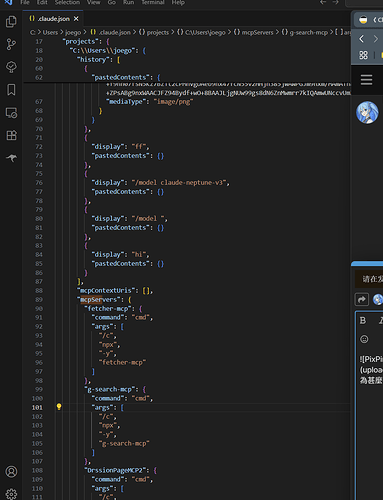Click the small avatar beside the share button
383x500 pixels.
point(378,299)
